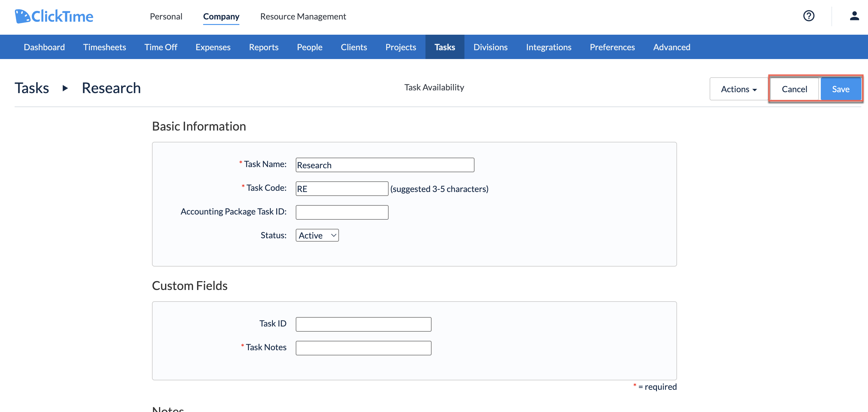
Task: Expand the Actions dropdown
Action: (x=739, y=89)
